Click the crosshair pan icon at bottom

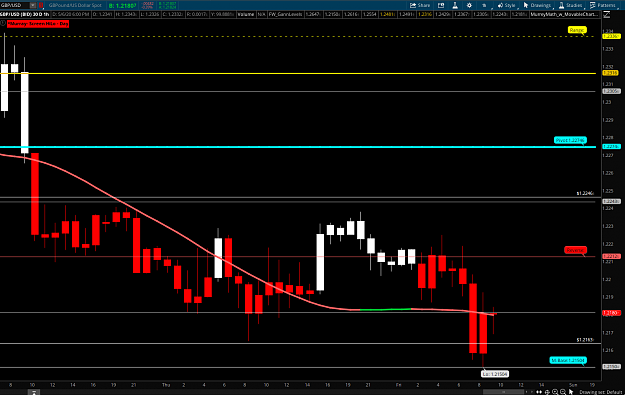pyautogui.click(x=547, y=392)
